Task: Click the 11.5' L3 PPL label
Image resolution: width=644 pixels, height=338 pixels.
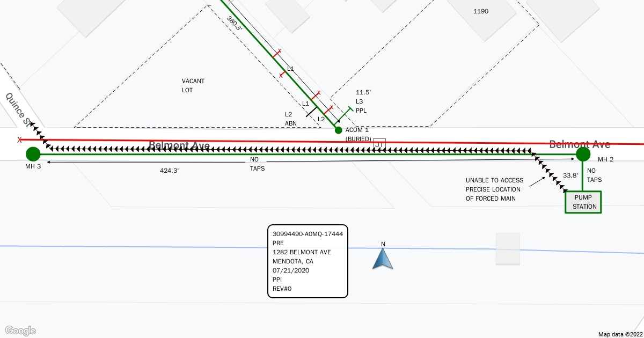Action: 363,101
